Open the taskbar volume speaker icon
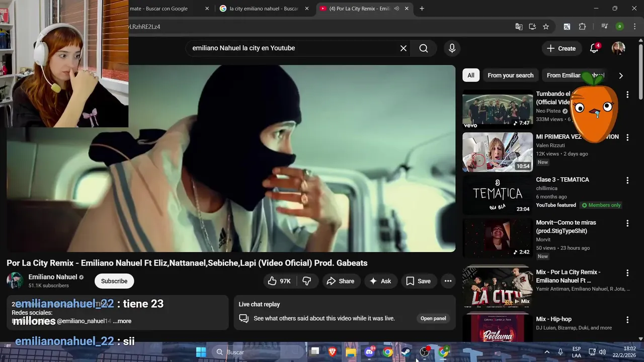This screenshot has height=362, width=644. pos(602,352)
